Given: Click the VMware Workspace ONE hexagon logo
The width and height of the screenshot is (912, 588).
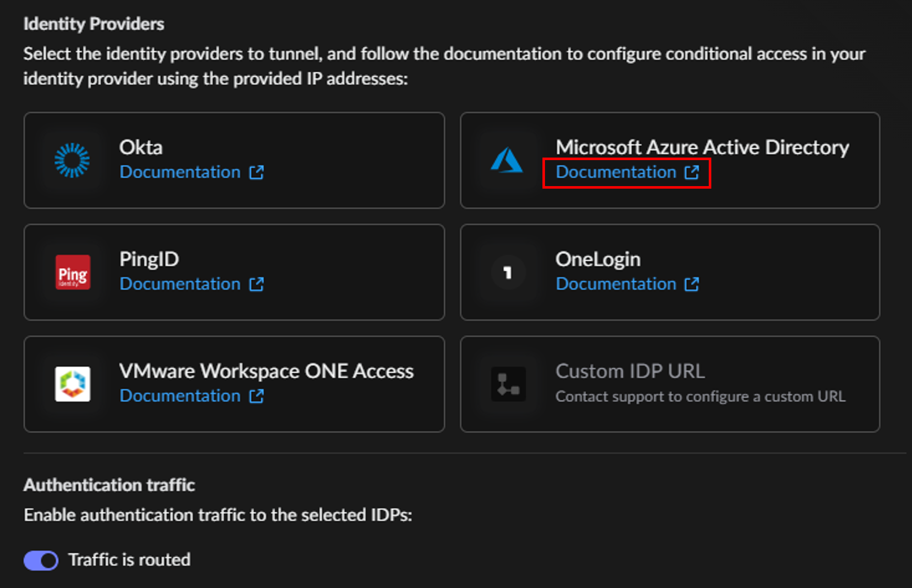Looking at the screenshot, I should 73,384.
